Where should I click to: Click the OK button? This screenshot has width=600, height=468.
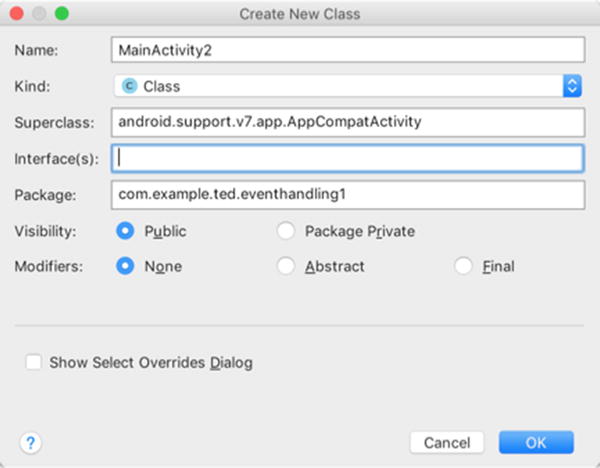click(536, 443)
